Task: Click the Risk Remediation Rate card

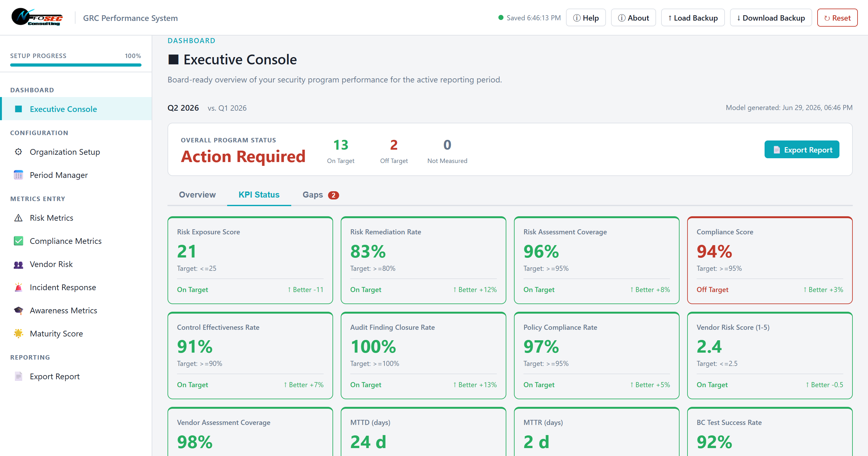Action: pyautogui.click(x=423, y=260)
